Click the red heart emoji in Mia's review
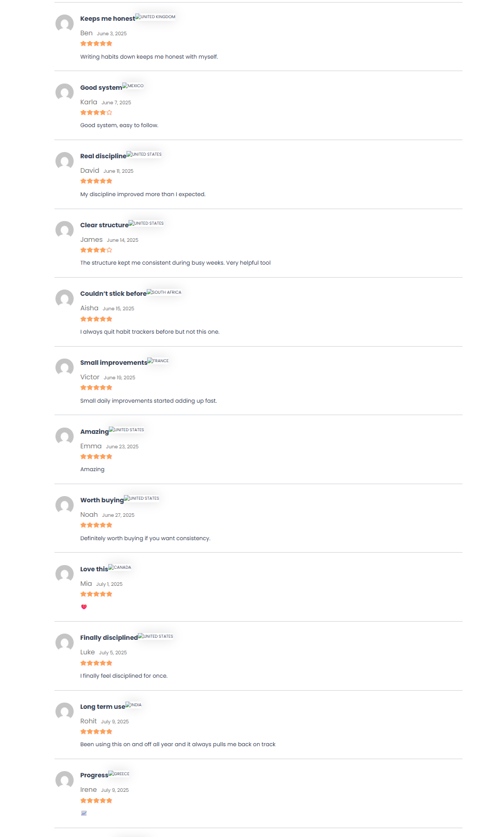 [84, 607]
